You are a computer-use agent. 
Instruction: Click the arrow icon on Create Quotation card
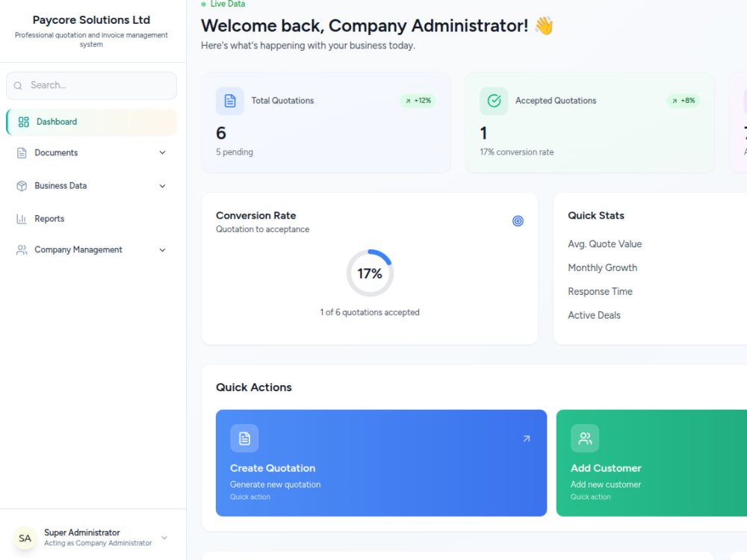[x=527, y=438]
